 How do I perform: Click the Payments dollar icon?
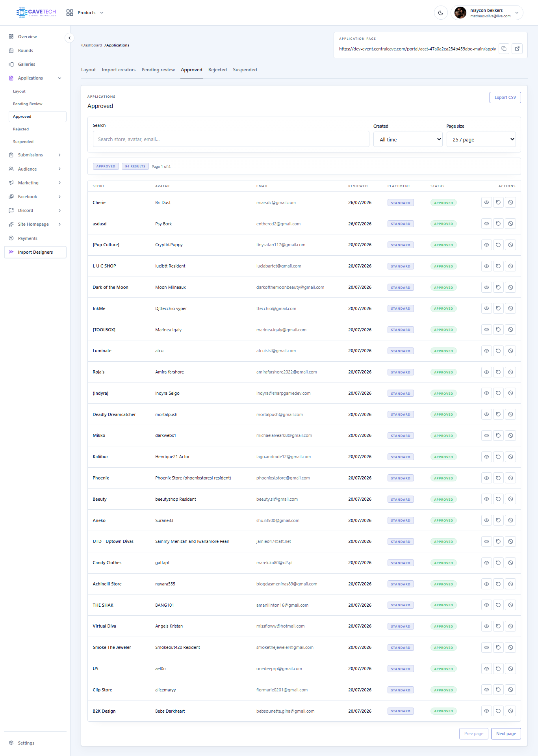click(x=11, y=238)
